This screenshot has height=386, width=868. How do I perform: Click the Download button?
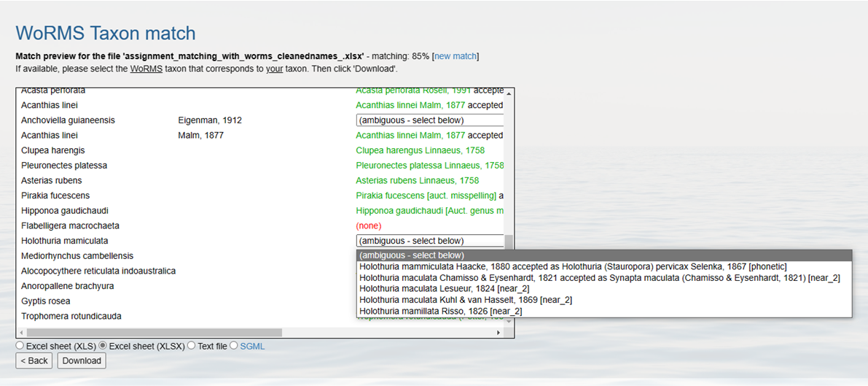(82, 360)
